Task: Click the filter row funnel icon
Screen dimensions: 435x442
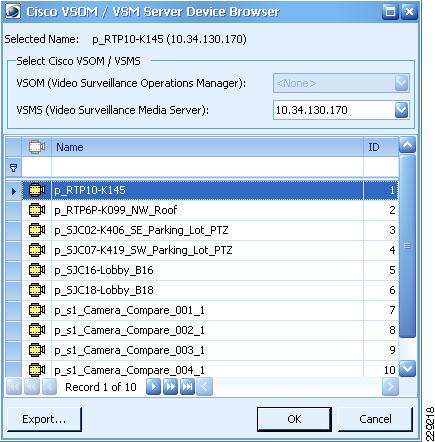Action: coord(13,168)
